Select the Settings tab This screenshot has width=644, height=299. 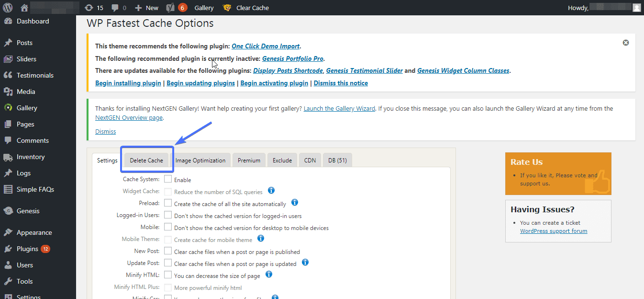[107, 161]
